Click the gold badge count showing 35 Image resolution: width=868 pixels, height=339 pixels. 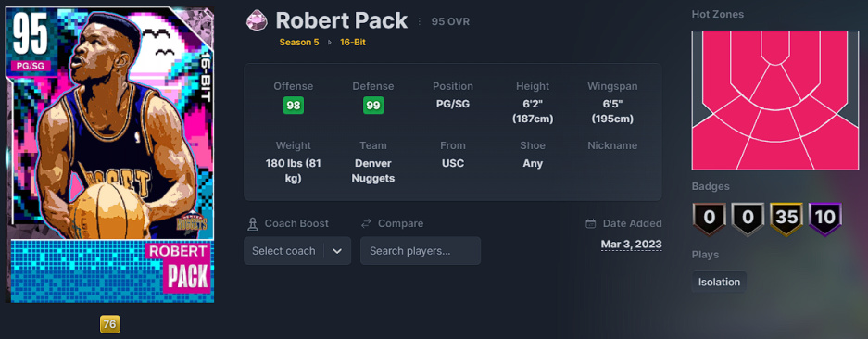pos(786,217)
